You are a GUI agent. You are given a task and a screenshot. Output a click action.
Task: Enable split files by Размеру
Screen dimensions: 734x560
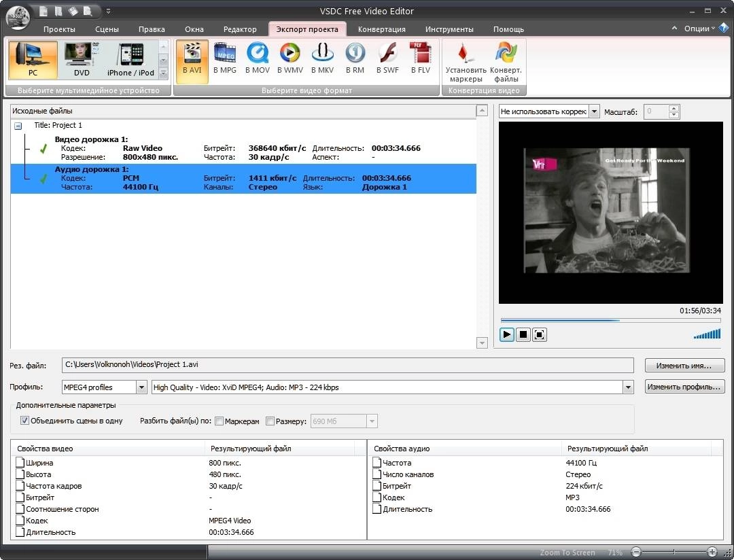tap(270, 421)
